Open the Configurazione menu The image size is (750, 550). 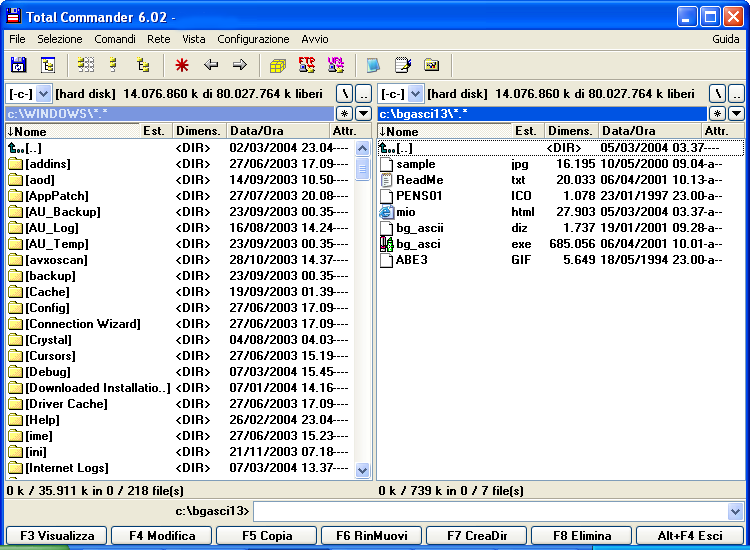(x=253, y=39)
